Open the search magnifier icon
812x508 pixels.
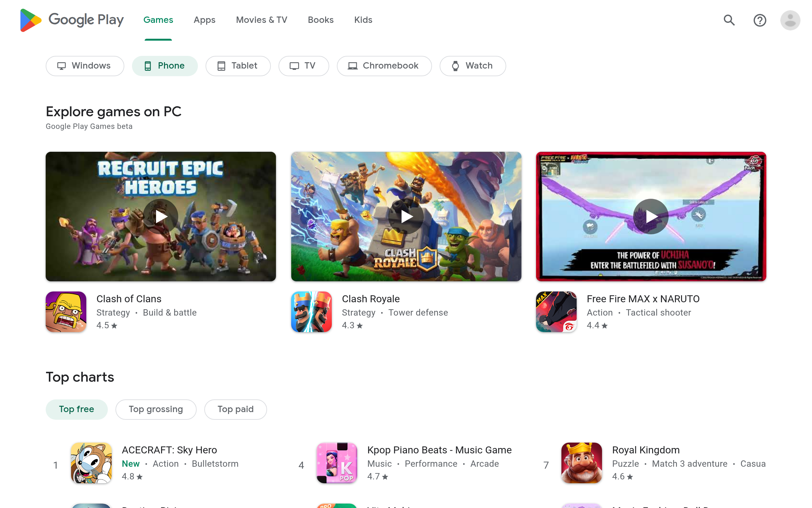pyautogui.click(x=729, y=20)
